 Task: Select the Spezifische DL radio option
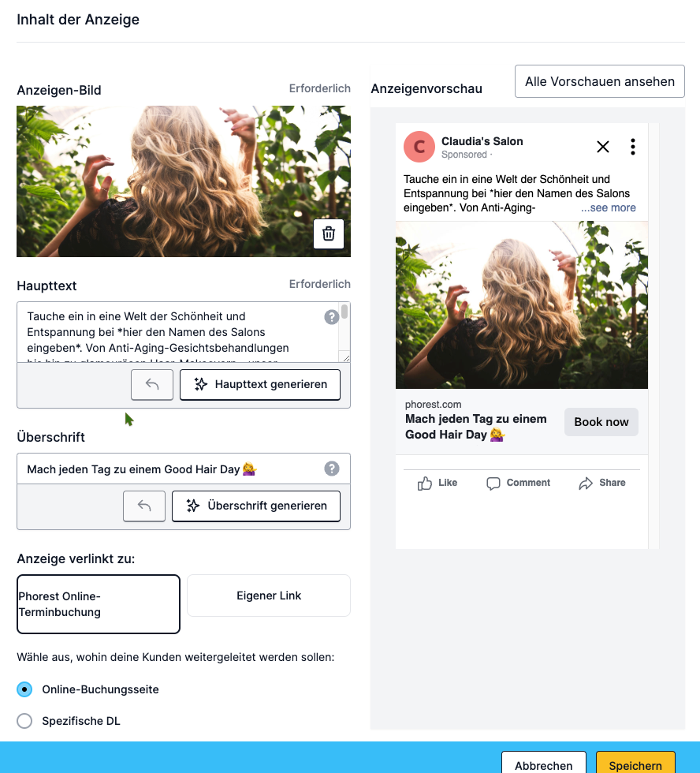coord(24,721)
